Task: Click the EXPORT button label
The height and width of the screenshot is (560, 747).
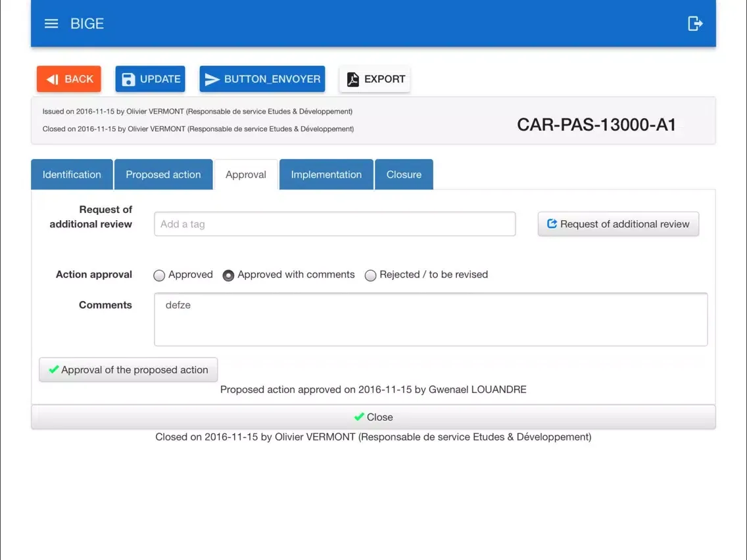Action: (385, 79)
